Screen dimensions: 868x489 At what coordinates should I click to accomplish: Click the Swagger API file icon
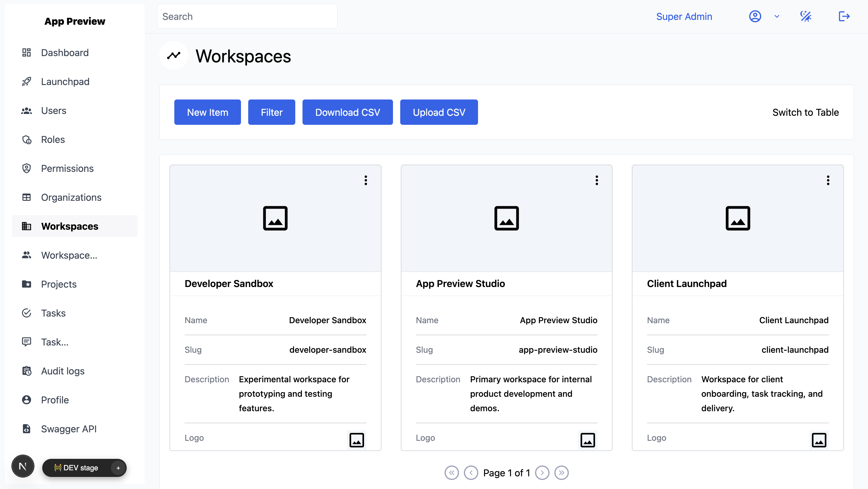26,429
